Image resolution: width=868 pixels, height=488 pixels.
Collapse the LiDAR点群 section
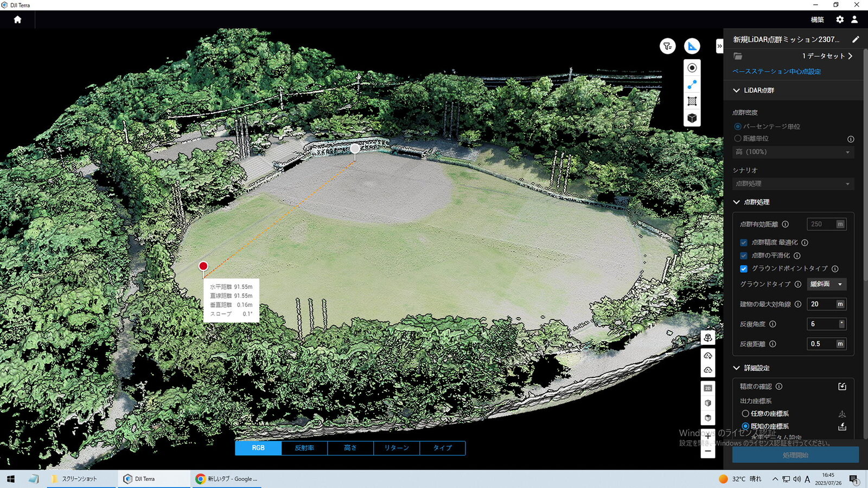(736, 91)
